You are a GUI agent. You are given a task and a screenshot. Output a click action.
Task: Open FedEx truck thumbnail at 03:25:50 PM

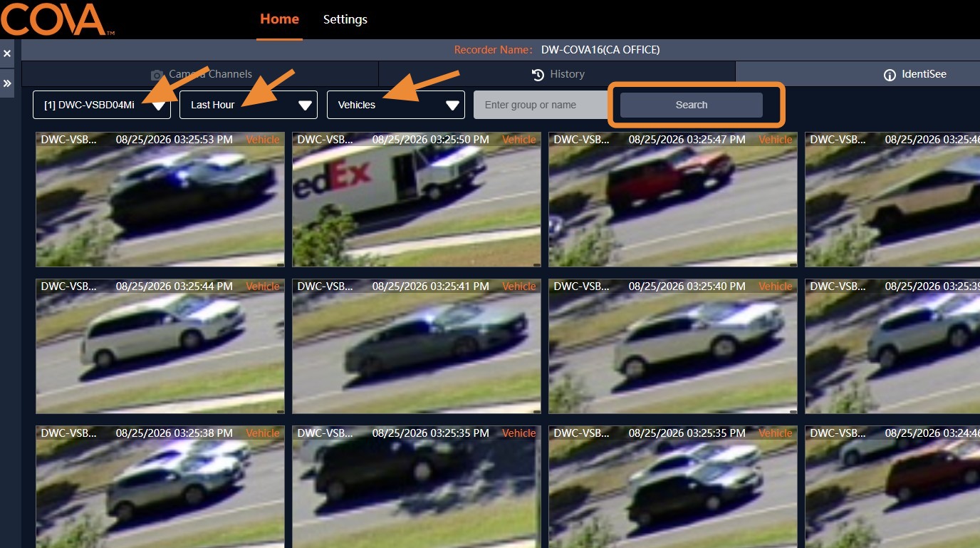(417, 200)
